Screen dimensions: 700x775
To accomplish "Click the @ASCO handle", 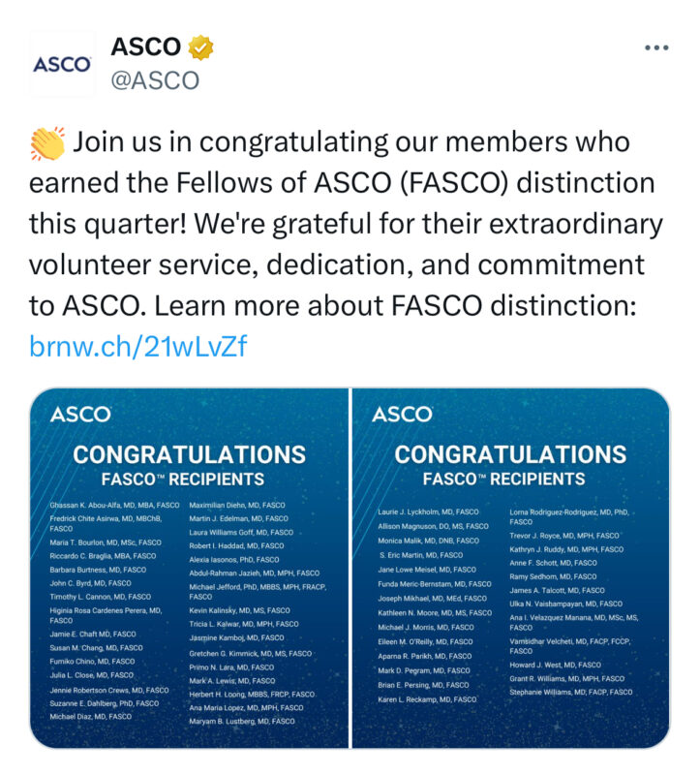I will coord(155,80).
